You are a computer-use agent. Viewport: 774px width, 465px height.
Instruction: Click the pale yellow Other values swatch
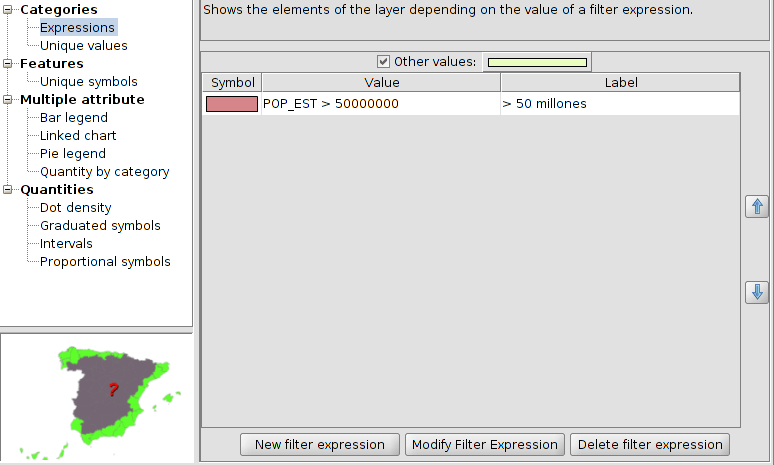pos(537,62)
